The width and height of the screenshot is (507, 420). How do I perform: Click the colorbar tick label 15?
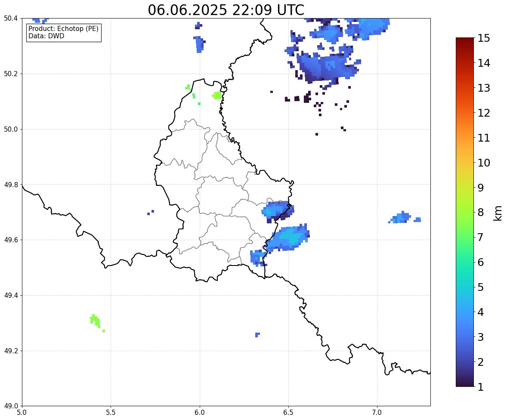pyautogui.click(x=484, y=38)
